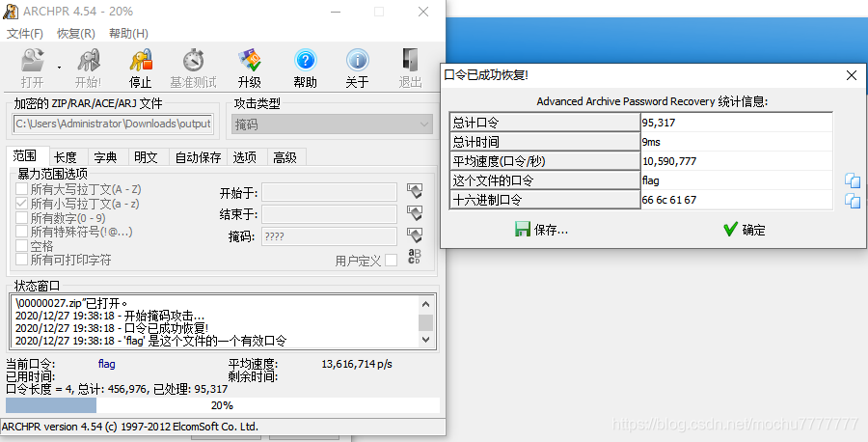Toggle 所有数字(0 - 9) checkbox
Viewport: 868px width, 442px height.
click(21, 218)
